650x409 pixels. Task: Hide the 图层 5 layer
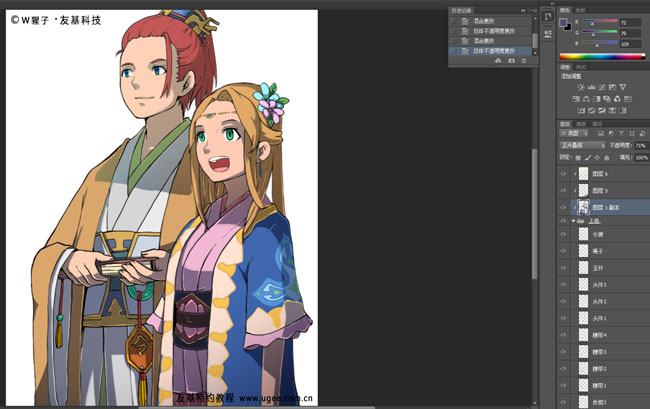pyautogui.click(x=563, y=190)
